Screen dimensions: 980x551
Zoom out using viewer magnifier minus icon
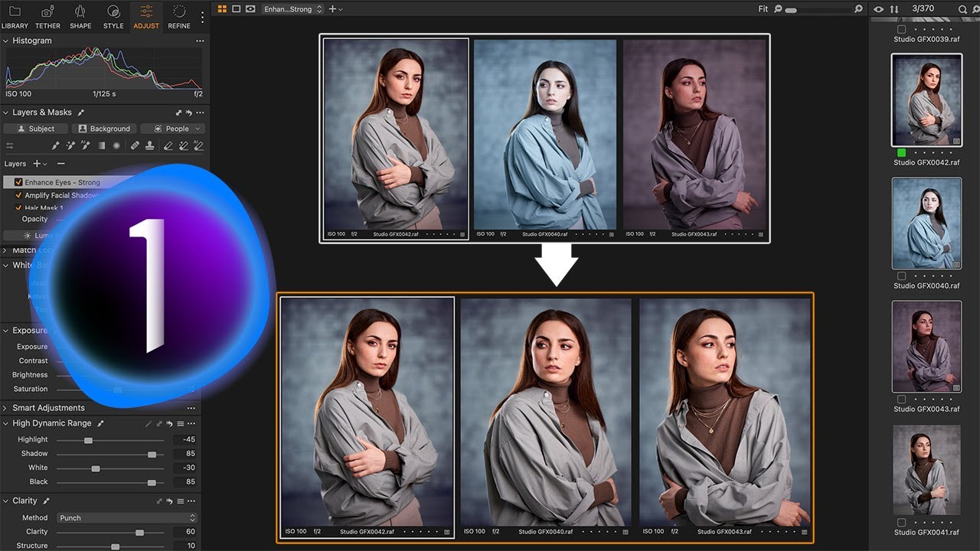coord(779,9)
